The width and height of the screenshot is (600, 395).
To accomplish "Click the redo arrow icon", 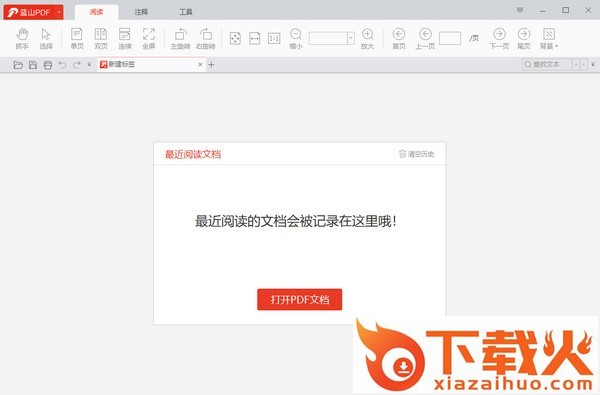I will [x=77, y=65].
